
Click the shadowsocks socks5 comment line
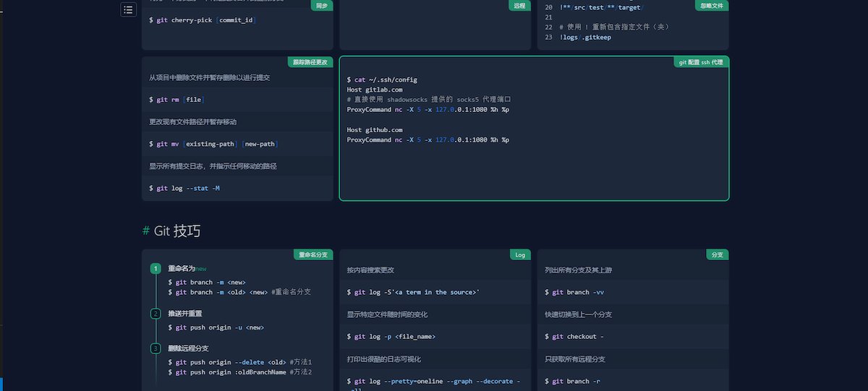(429, 100)
